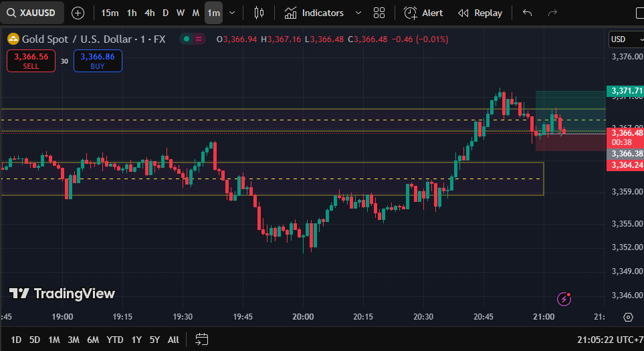Screen dimensions: 644x351
Task: Click the L3,366.48 low value
Action: click(x=324, y=39)
